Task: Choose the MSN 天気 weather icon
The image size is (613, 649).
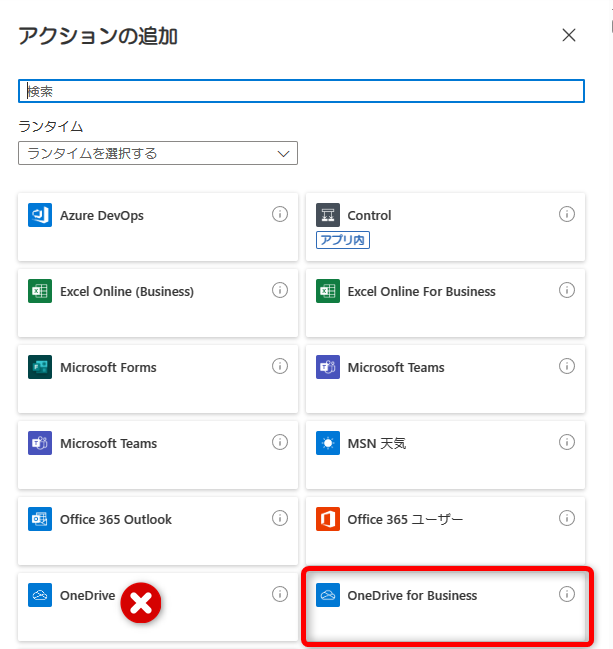Action: 328,443
